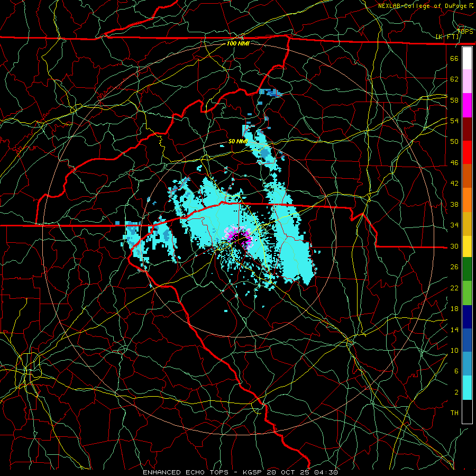Click the 'TOPS' legend heading
The height and width of the screenshot is (476, 476).
point(465,32)
